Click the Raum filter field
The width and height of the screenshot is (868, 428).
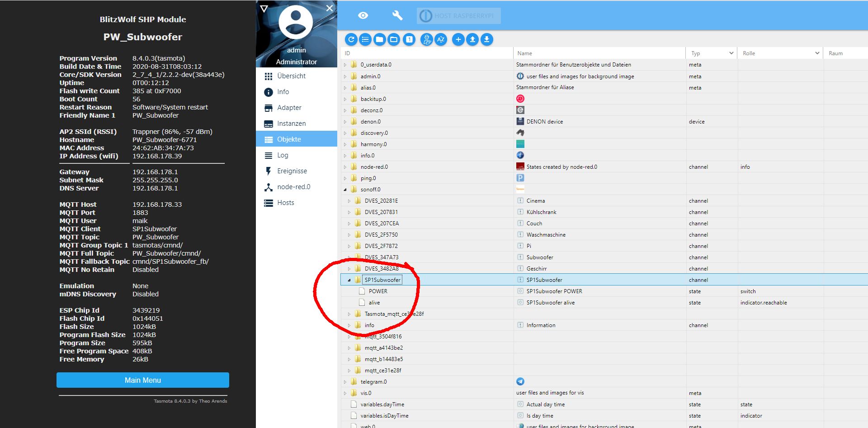[845, 53]
